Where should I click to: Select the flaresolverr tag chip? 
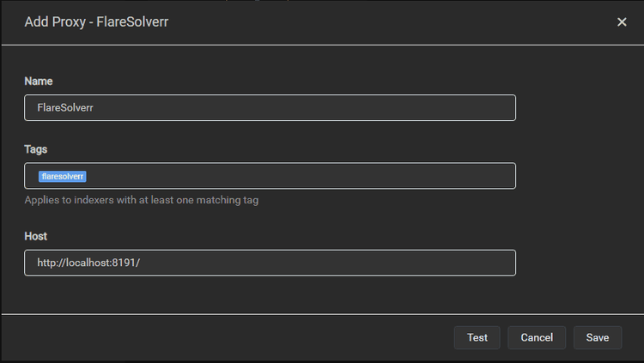(63, 177)
